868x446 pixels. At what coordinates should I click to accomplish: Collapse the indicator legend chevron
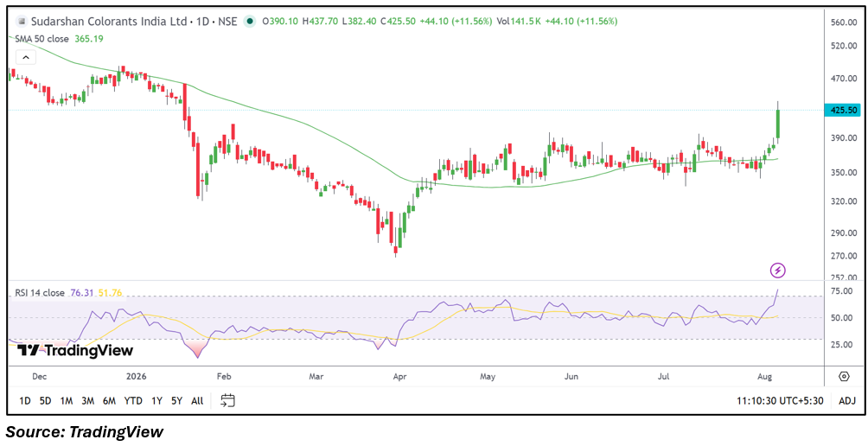click(x=26, y=56)
